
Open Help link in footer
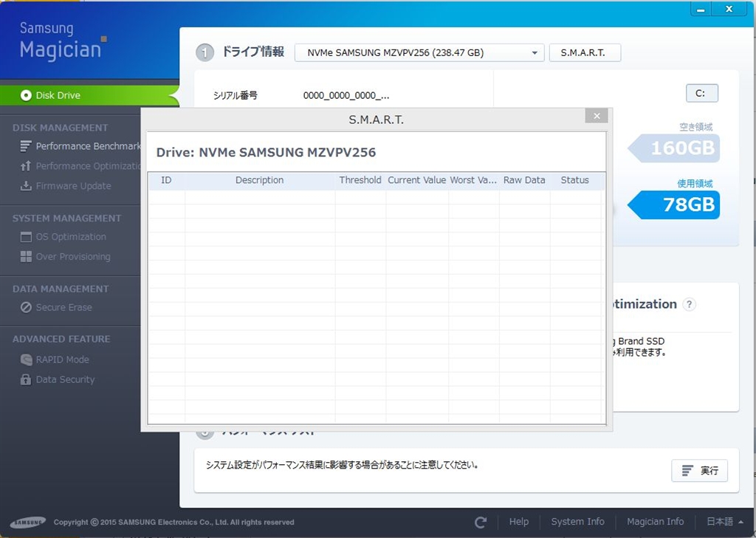(519, 522)
